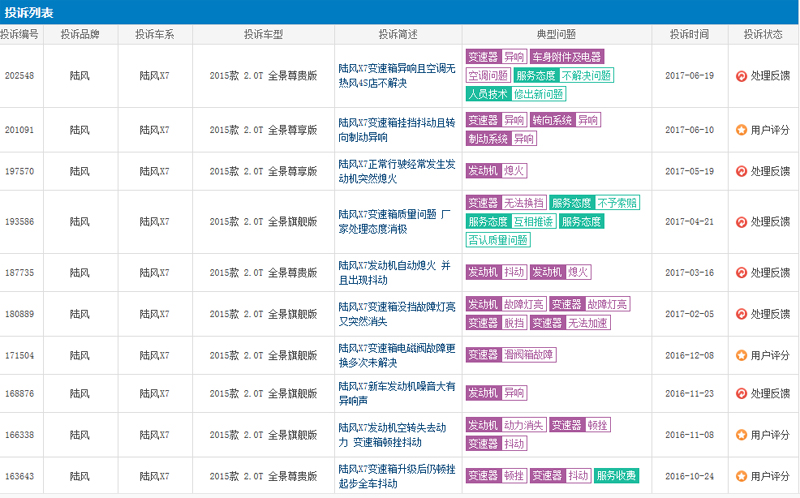
Task: Click the 投诉编号 column header
Action: [19, 34]
